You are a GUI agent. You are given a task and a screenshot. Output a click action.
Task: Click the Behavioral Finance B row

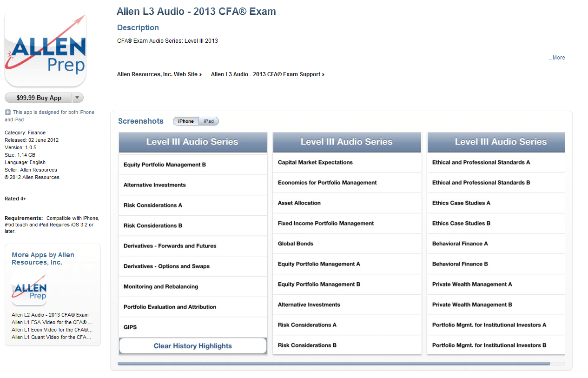tap(496, 264)
